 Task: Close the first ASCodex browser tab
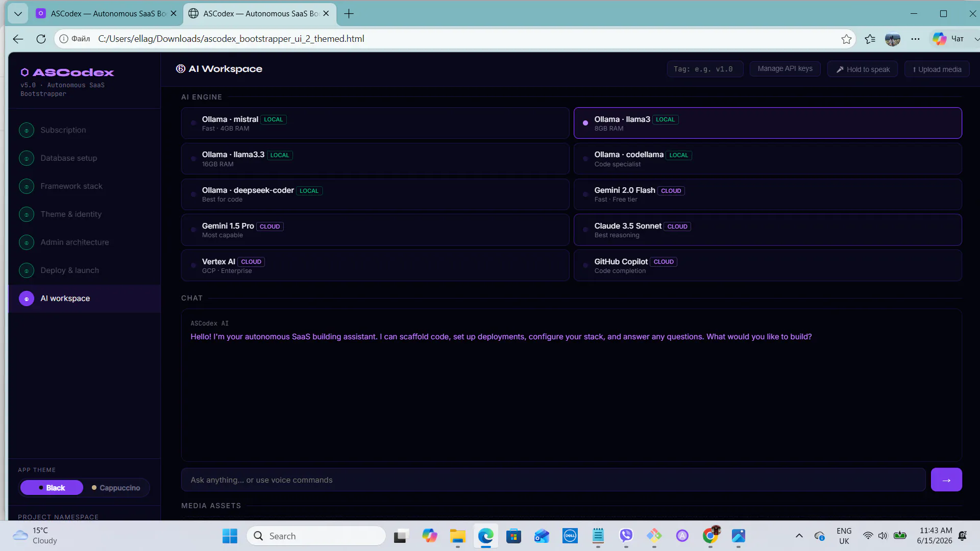tap(174, 14)
